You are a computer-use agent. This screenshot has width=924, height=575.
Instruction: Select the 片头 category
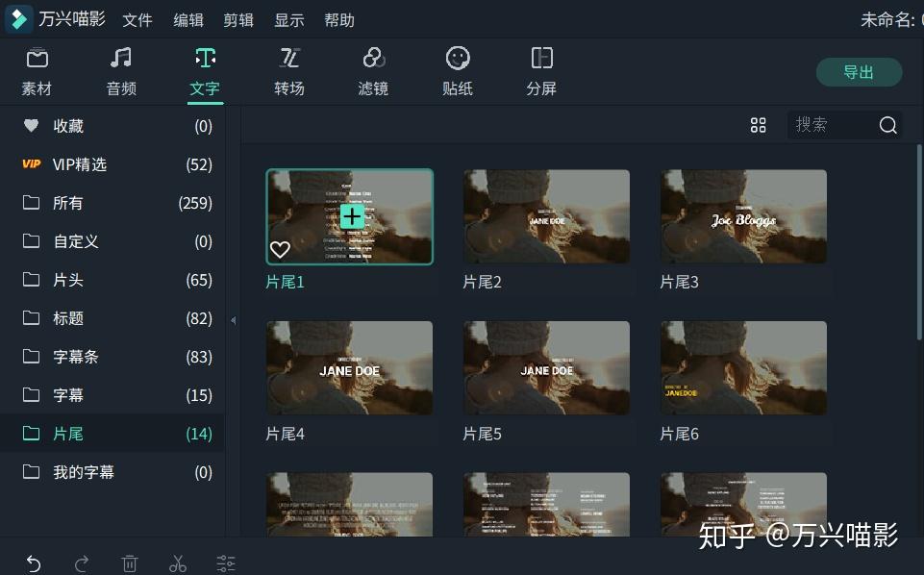[68, 280]
